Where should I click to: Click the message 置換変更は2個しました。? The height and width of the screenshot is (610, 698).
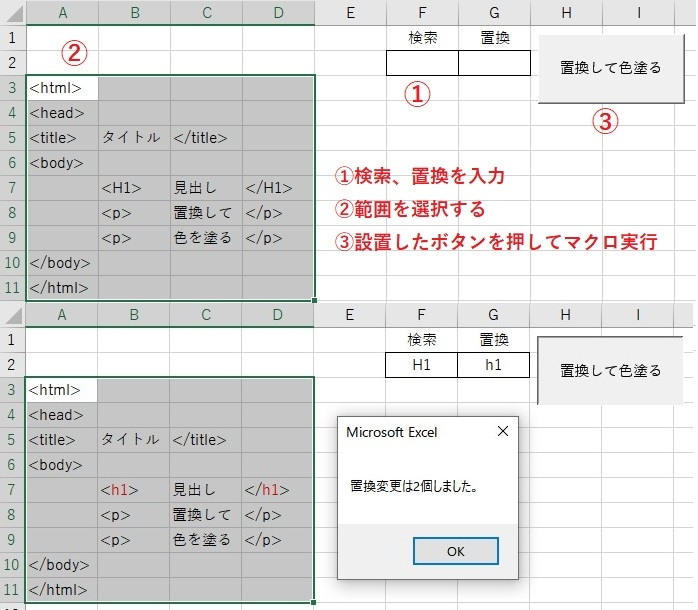(x=414, y=486)
